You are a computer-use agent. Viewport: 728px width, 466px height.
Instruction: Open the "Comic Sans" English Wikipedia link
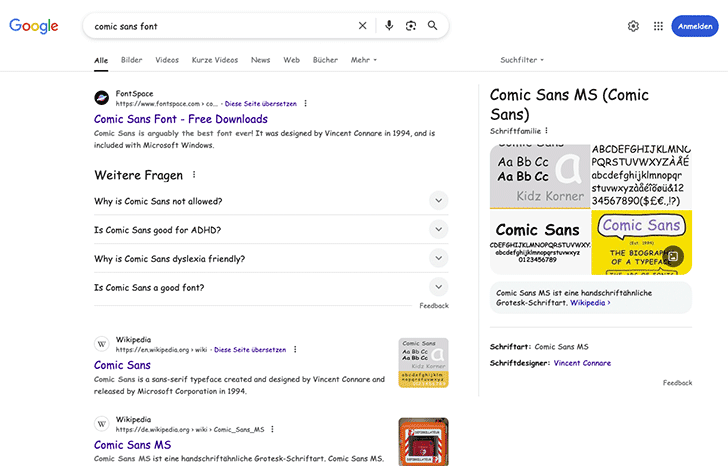(122, 365)
